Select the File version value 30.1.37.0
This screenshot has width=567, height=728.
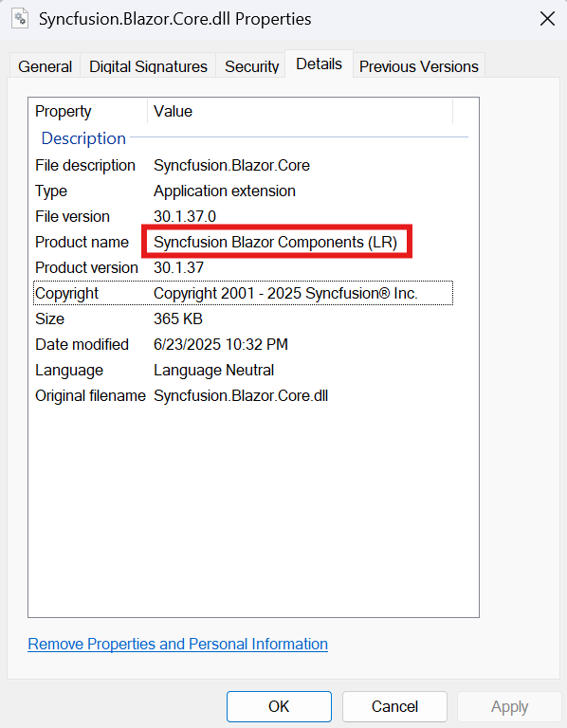pos(185,216)
